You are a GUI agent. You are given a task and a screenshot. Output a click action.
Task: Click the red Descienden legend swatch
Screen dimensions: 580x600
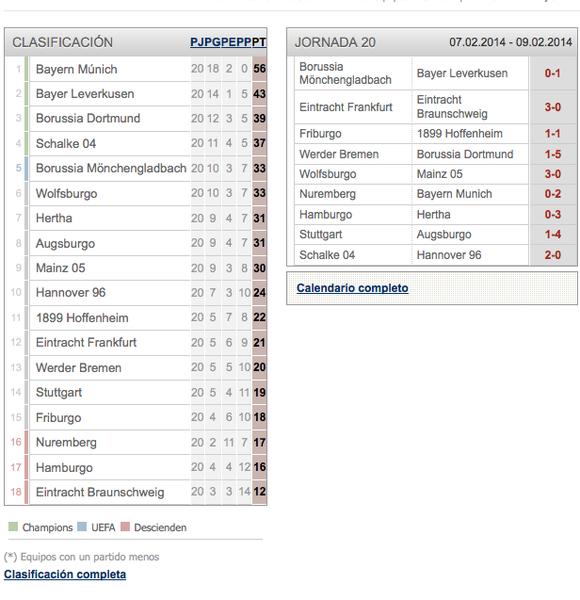click(125, 527)
